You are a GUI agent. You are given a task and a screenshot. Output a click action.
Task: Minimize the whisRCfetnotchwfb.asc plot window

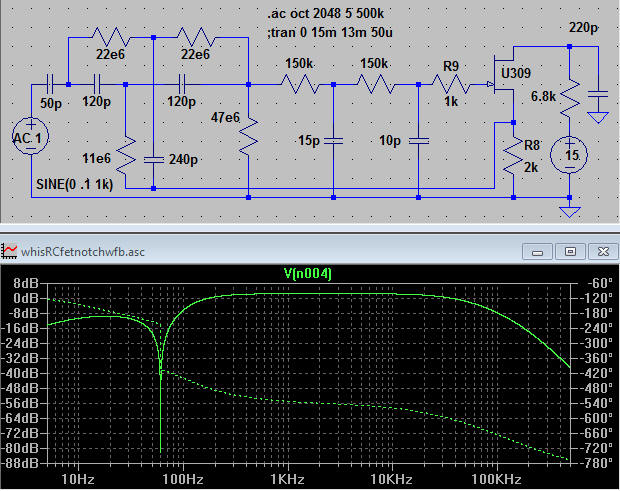click(542, 251)
